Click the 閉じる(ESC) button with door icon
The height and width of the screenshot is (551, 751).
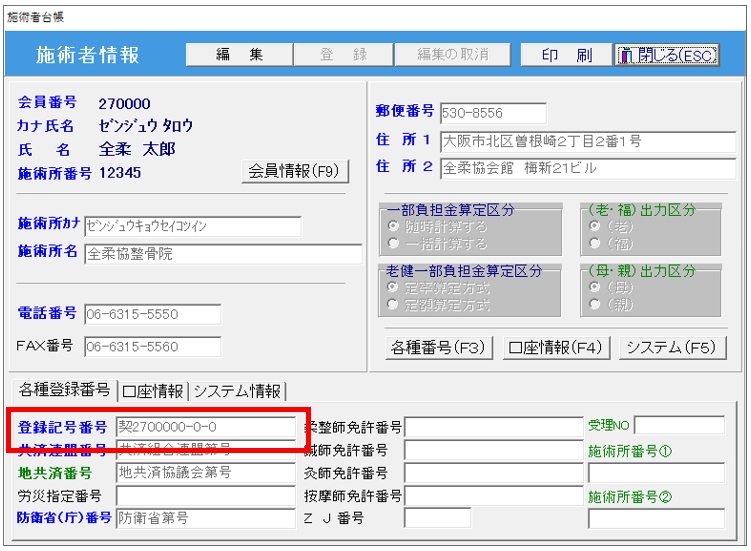666,56
